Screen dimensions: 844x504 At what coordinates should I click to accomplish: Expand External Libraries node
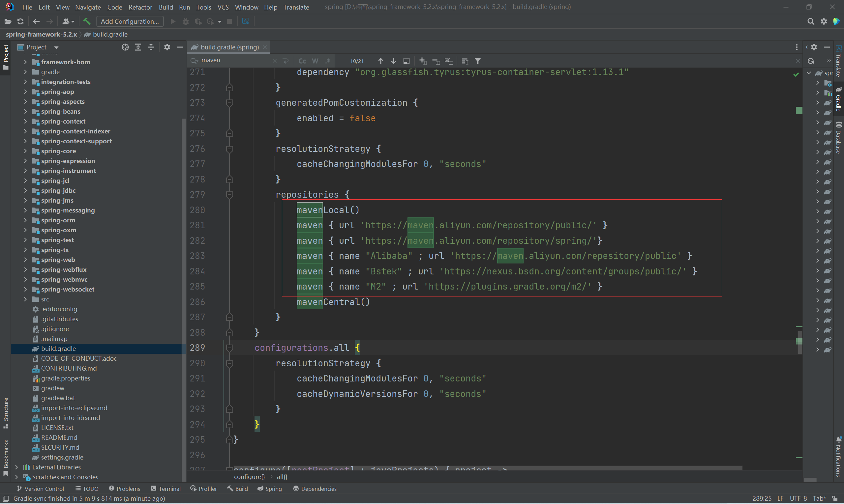point(16,467)
